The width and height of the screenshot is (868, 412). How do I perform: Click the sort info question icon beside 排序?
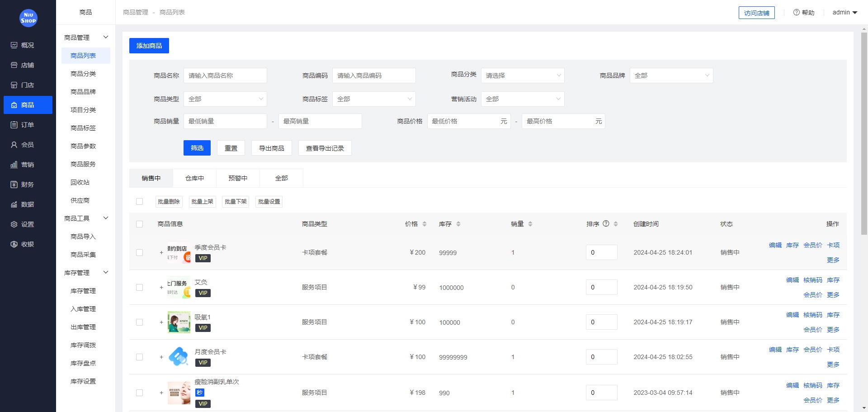(606, 223)
